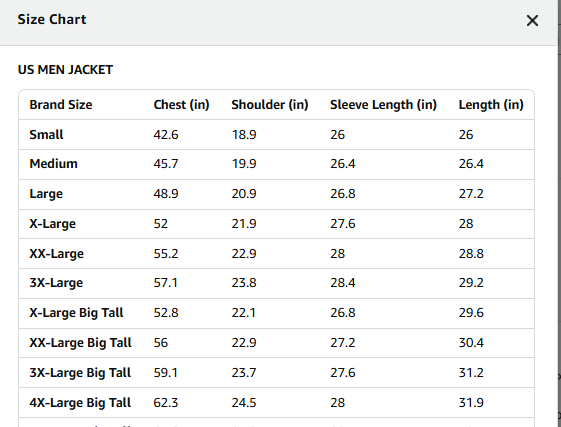Click the Brand Size column header
561x427 pixels.
tap(61, 105)
